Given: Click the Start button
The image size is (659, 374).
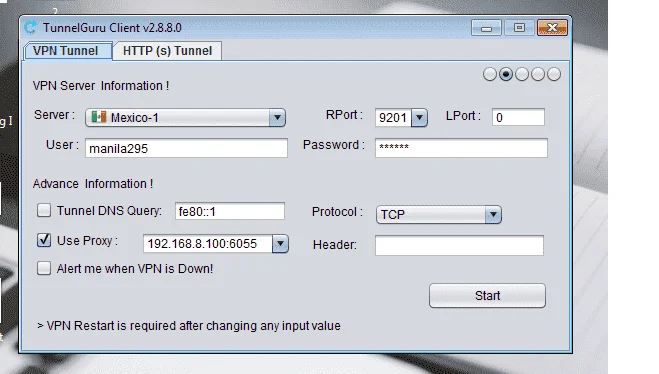Looking at the screenshot, I should [487, 295].
